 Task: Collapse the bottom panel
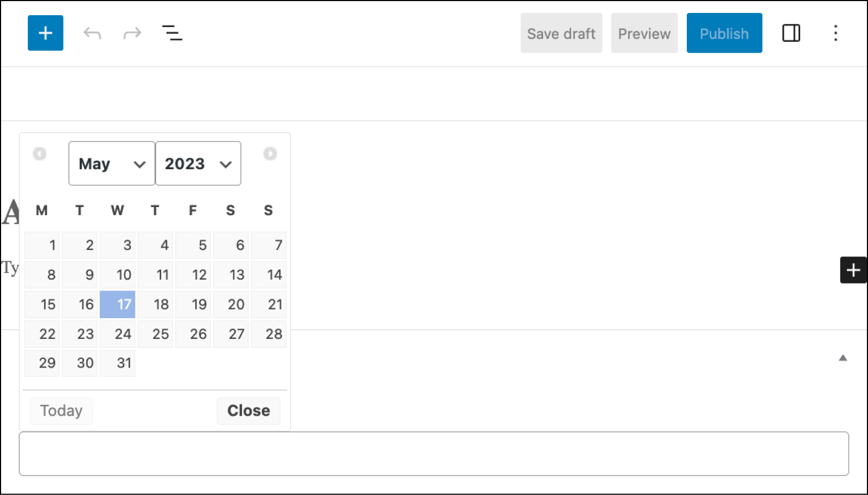(x=842, y=358)
